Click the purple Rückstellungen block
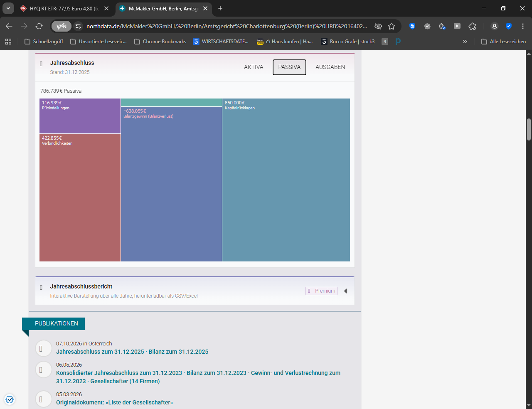The width and height of the screenshot is (532, 409). pyautogui.click(x=80, y=116)
